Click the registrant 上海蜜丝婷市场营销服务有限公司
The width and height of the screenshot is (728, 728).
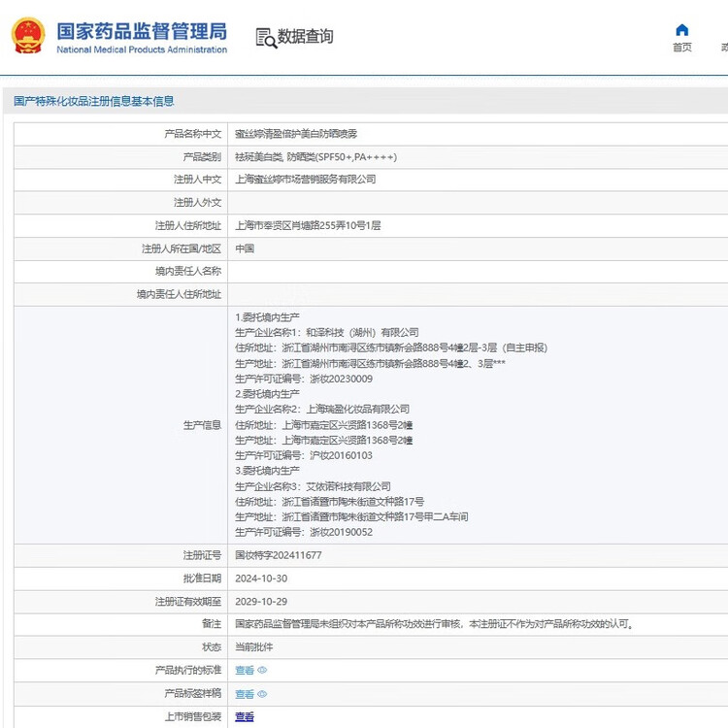coord(305,180)
